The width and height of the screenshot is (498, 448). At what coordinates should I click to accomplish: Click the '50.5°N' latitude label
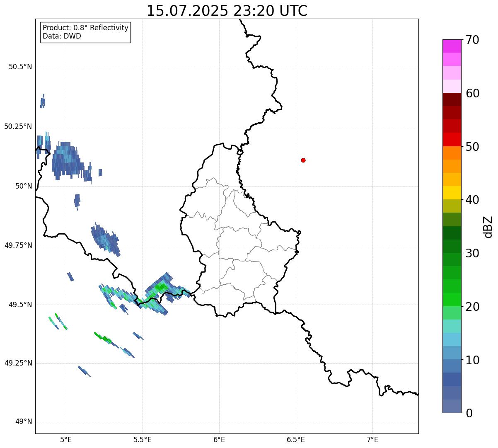[21, 67]
